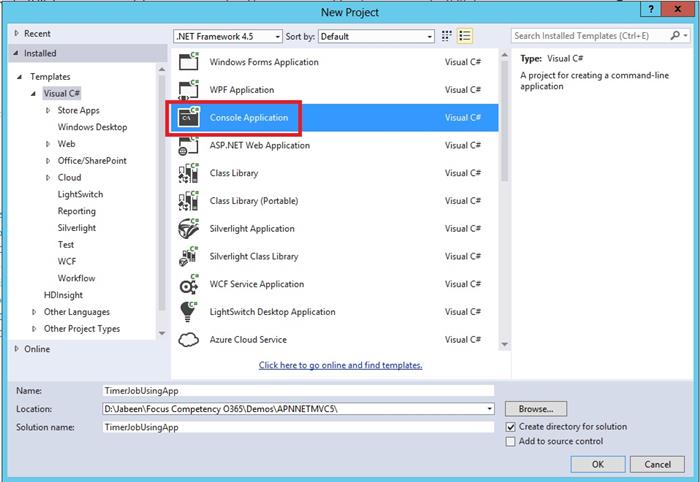Collapse the Installed section
Image resolution: width=700 pixels, height=482 pixels.
tap(16, 53)
